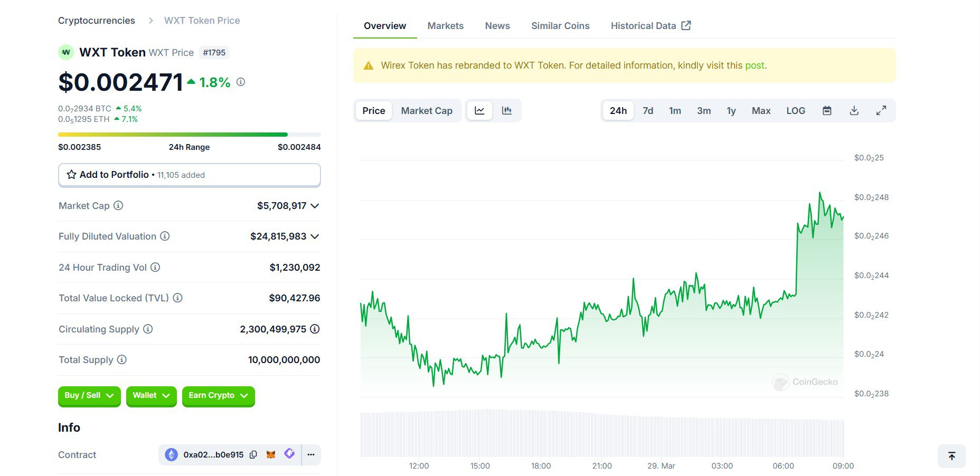The width and height of the screenshot is (980, 476).
Task: Click total supply value 10,000,000,000
Action: (284, 360)
